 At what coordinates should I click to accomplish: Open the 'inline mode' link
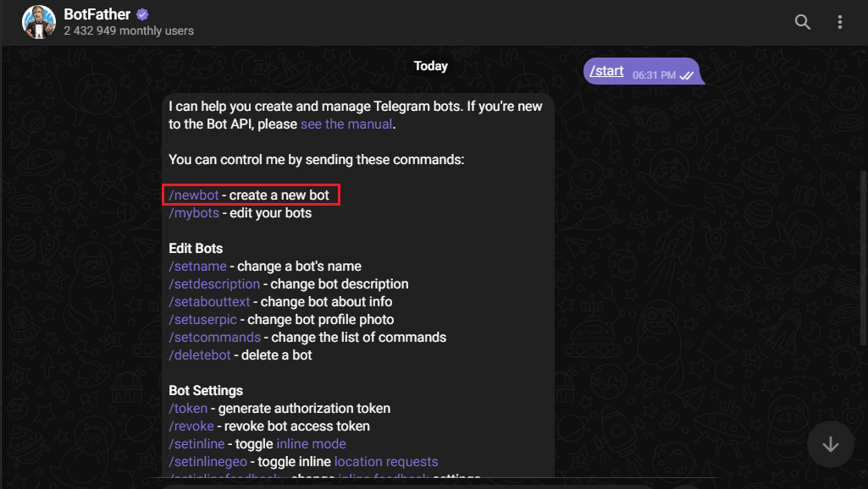pos(311,443)
